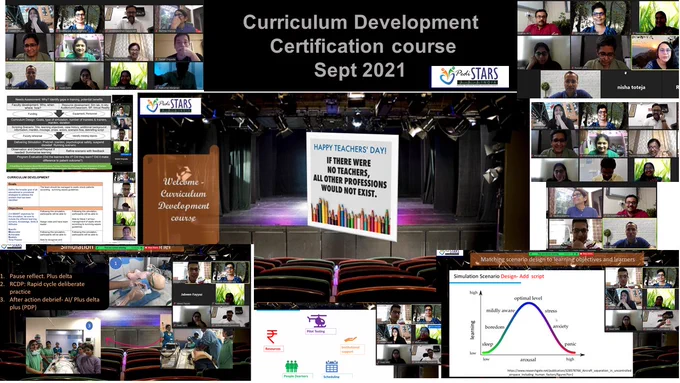This screenshot has height=383, width=680.
Task: Click the 'mildly aware' label on curve
Action: (500, 311)
